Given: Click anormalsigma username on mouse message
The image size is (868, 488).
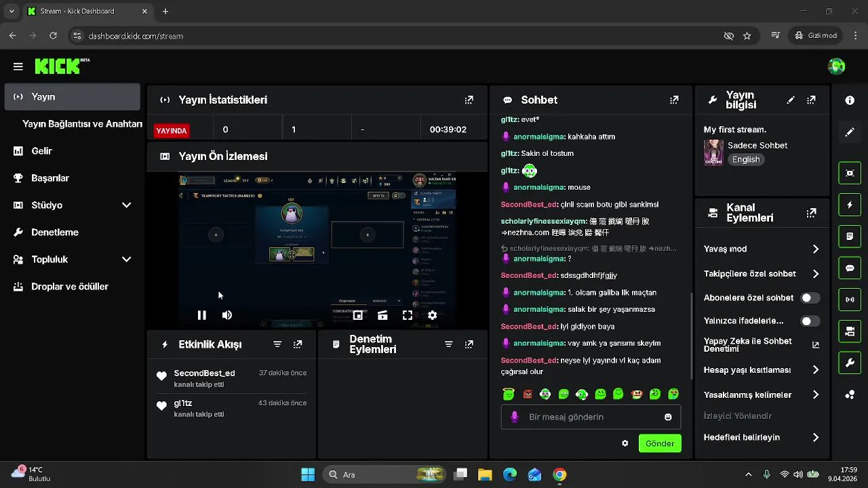Looking at the screenshot, I should [x=539, y=187].
